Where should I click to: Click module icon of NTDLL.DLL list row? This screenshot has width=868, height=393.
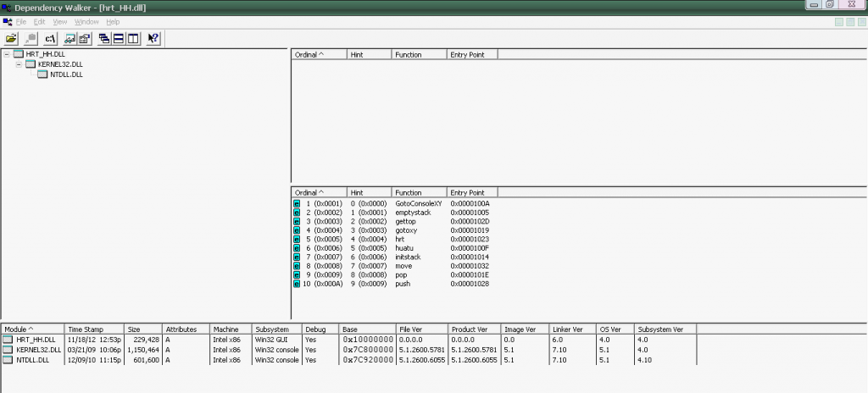(8, 360)
